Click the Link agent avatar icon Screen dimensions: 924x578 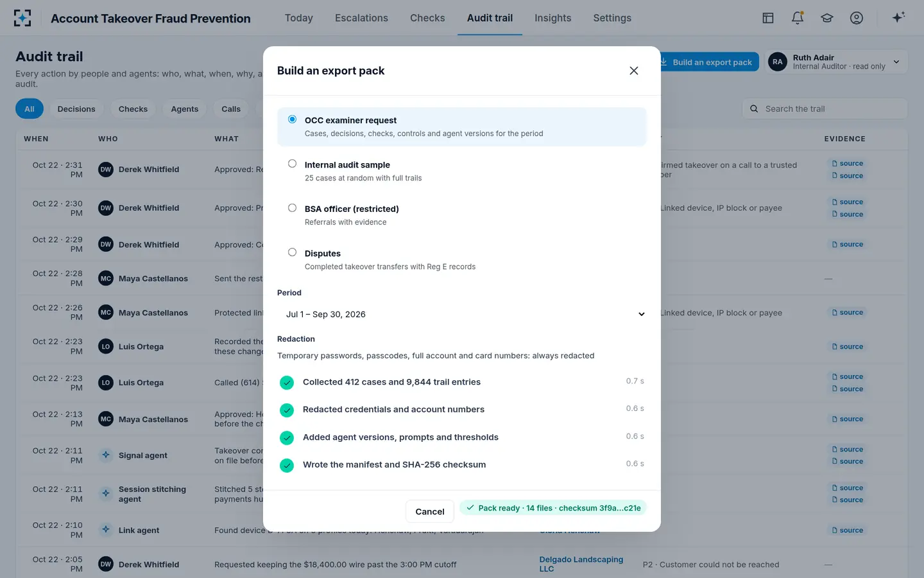(x=106, y=530)
